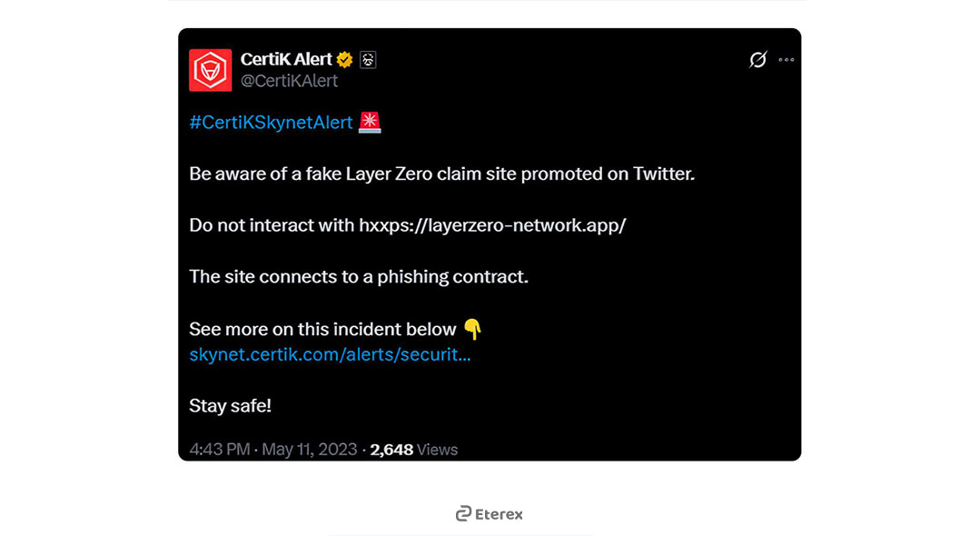The height and width of the screenshot is (536, 980).
Task: Click the hxxps://layerzero-network.app/ text
Action: tap(492, 225)
